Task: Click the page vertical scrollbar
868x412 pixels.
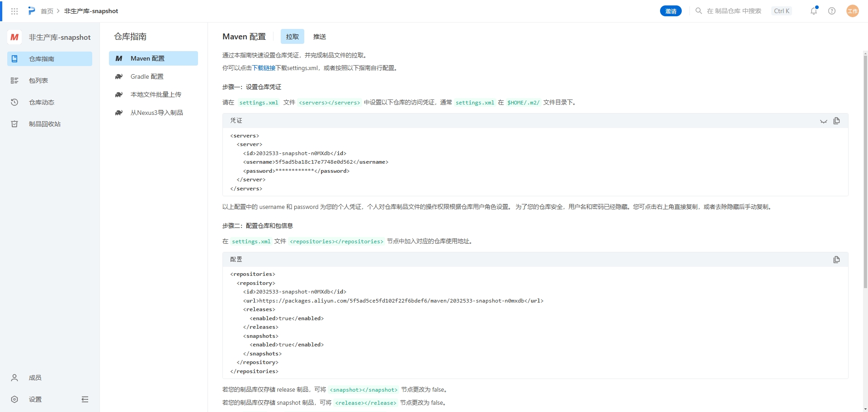Action: tap(865, 172)
